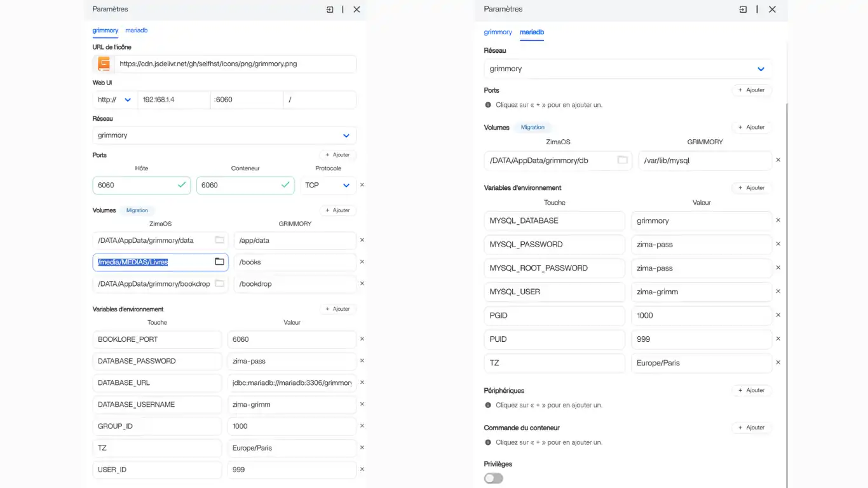Viewport: 868px width, 488px height.
Task: Delete the DATABASE_URL variable row
Action: pyautogui.click(x=362, y=382)
